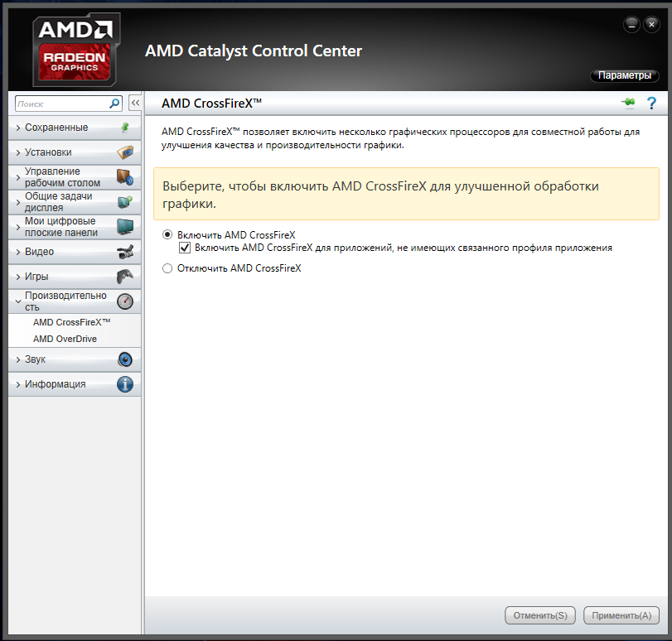
Task: Open help with the question mark icon
Action: (x=651, y=104)
